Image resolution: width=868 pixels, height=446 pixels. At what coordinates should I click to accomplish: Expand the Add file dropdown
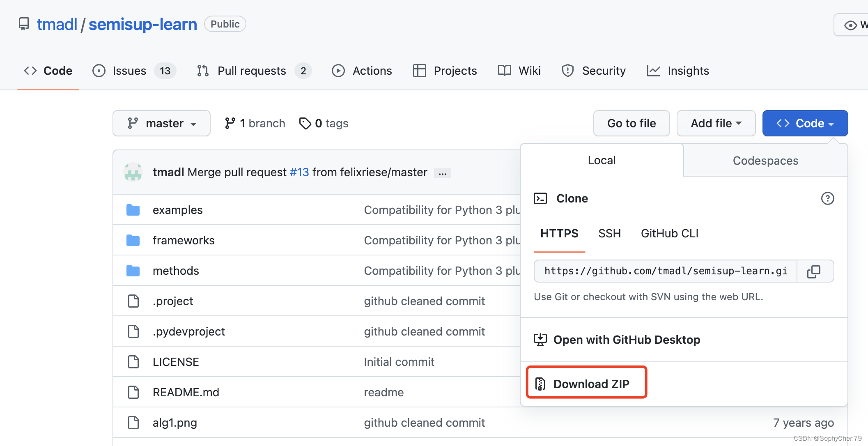(x=716, y=123)
